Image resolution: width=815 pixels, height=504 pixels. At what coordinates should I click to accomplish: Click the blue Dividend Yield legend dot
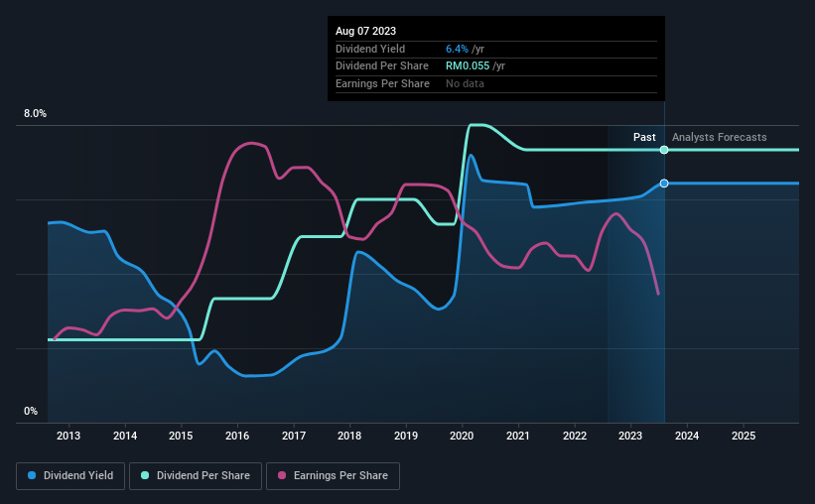point(32,475)
